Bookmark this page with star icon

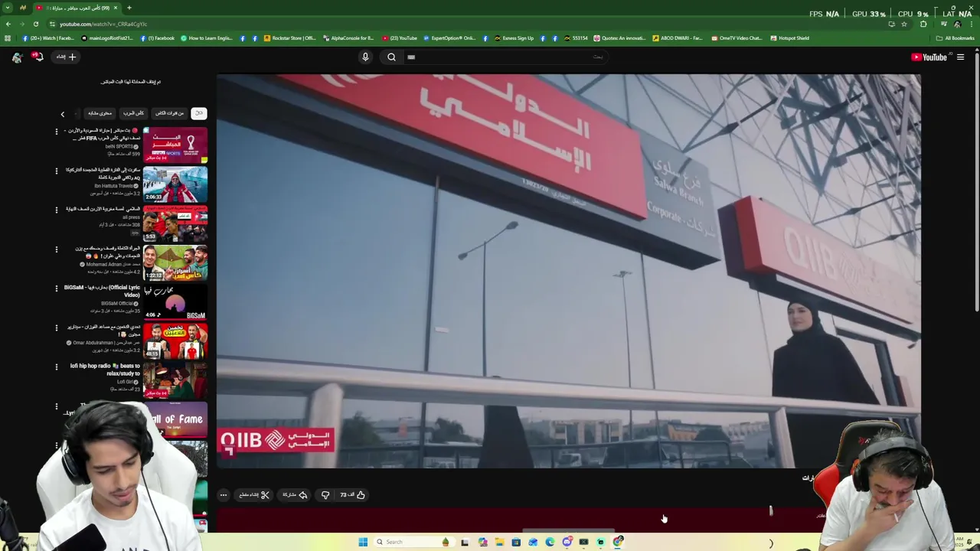click(904, 24)
